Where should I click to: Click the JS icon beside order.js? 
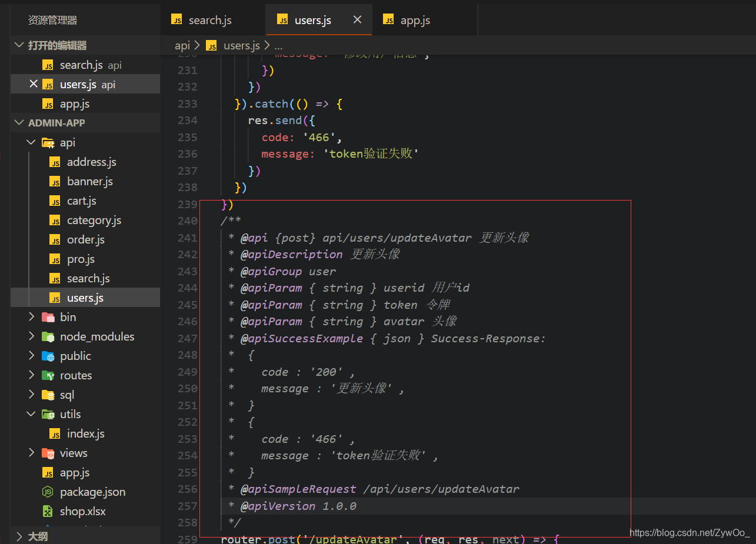55,240
